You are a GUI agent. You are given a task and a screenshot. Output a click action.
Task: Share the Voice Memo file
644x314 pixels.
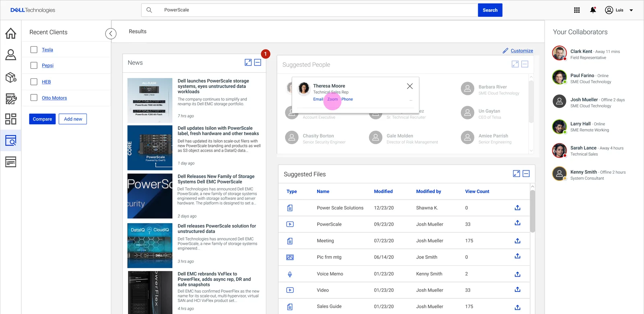tap(518, 274)
